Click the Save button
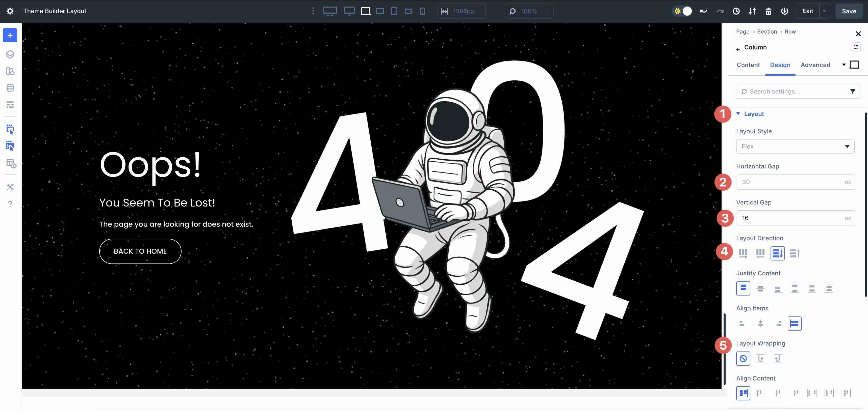 click(849, 11)
